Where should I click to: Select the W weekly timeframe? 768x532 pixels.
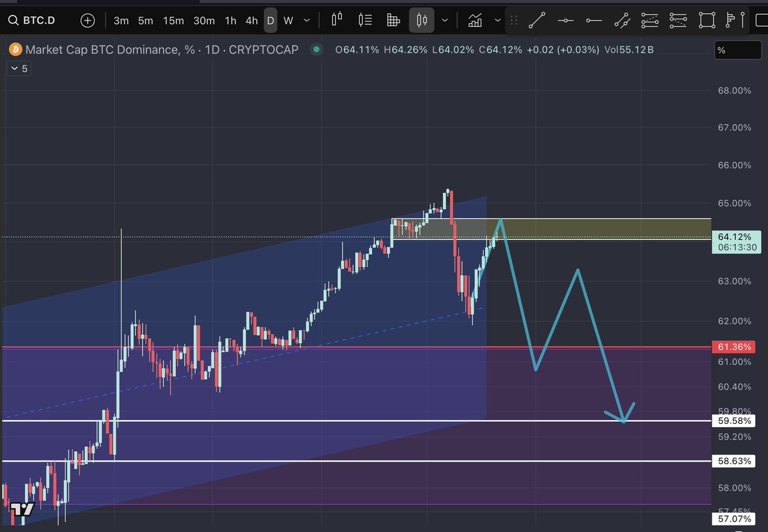coord(288,20)
